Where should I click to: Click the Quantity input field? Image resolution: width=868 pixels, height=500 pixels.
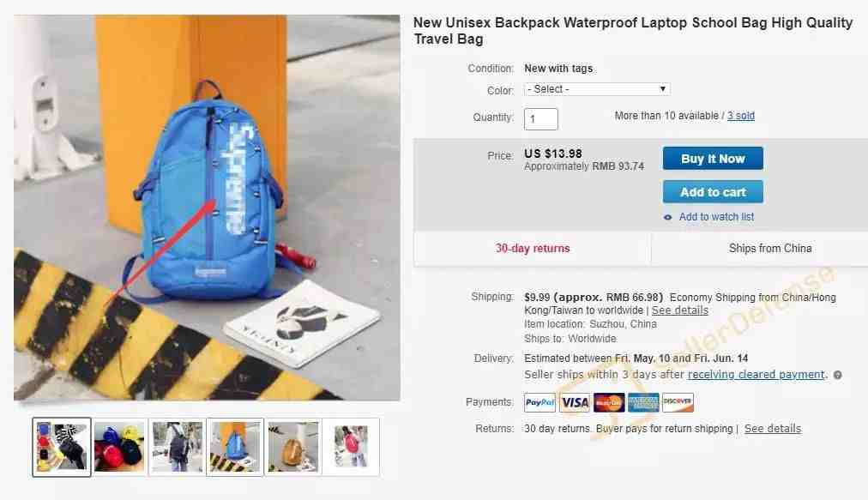[x=541, y=119]
